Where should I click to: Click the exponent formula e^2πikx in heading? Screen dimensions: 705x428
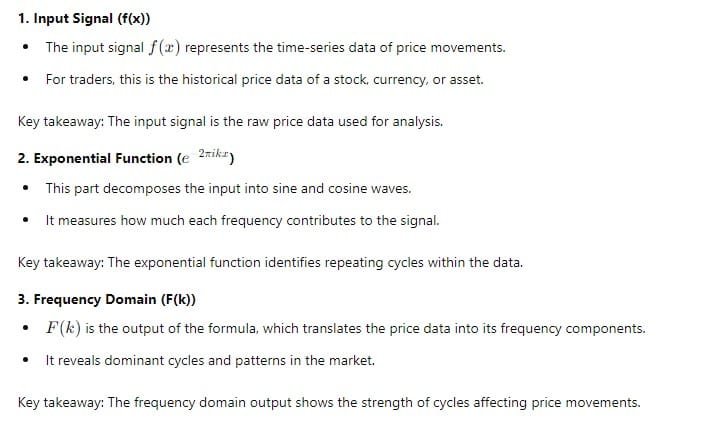coord(212,156)
